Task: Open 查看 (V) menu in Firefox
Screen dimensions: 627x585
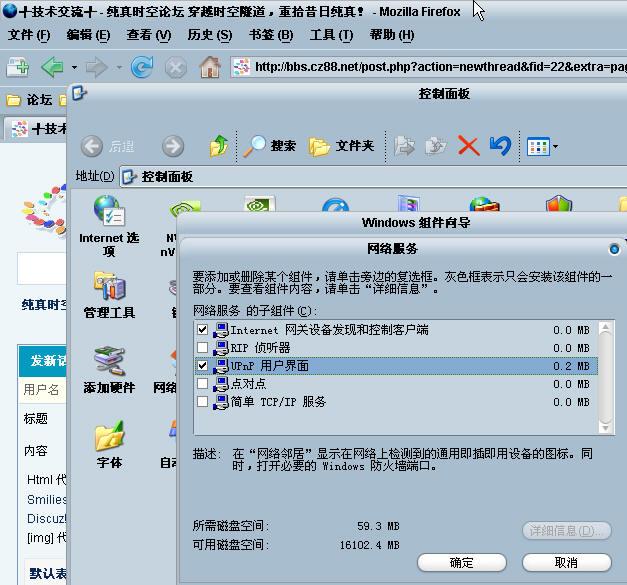Action: (149, 35)
